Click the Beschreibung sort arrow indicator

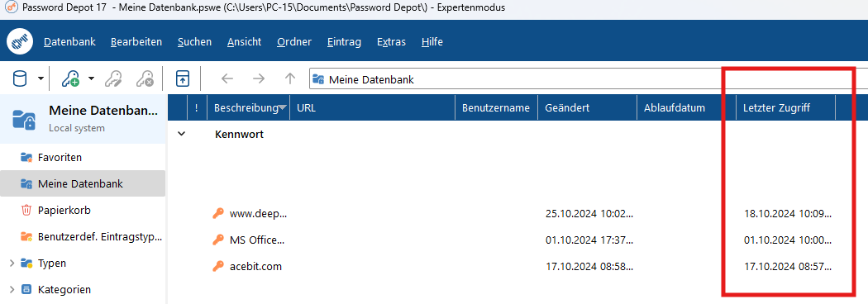pyautogui.click(x=283, y=107)
